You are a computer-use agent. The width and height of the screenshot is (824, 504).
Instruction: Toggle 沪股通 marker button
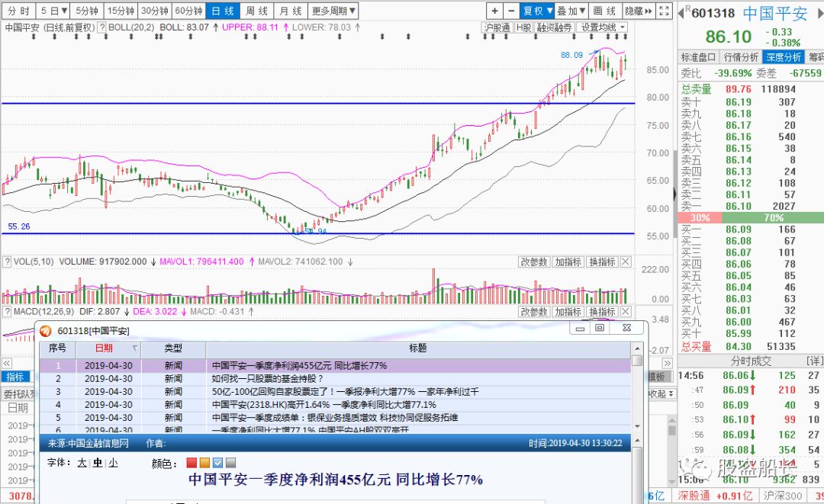pos(497,27)
